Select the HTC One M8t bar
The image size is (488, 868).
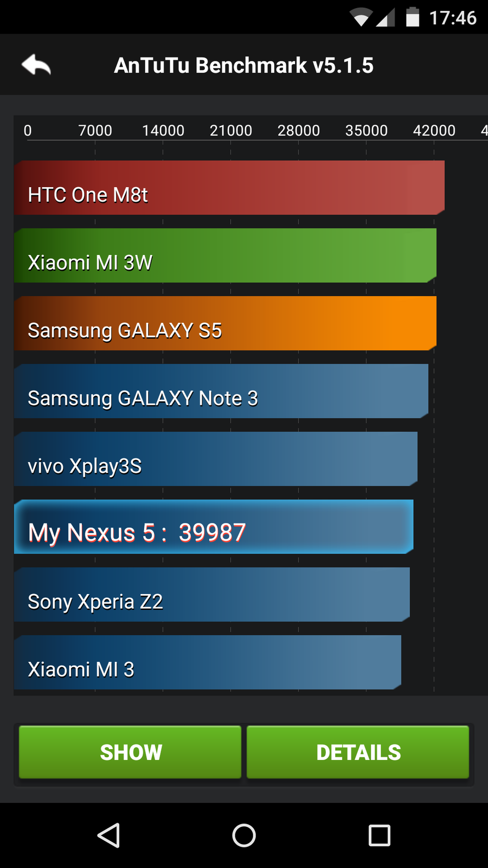229,188
